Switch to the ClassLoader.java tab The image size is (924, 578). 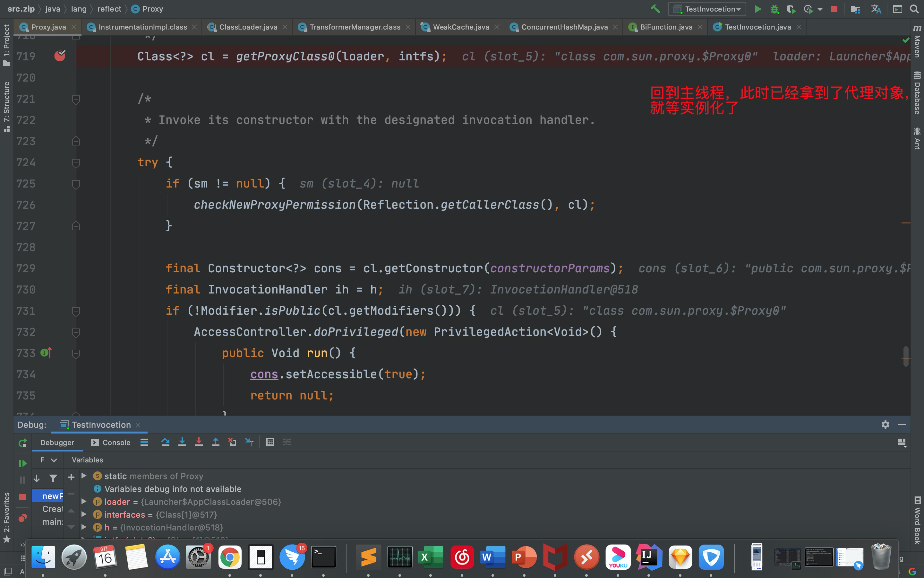click(248, 27)
